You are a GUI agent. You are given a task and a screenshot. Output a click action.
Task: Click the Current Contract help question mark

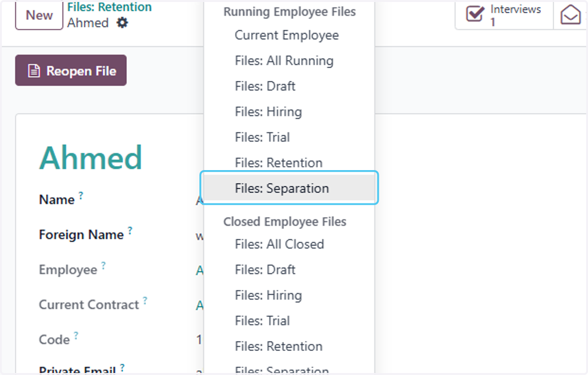(x=146, y=301)
